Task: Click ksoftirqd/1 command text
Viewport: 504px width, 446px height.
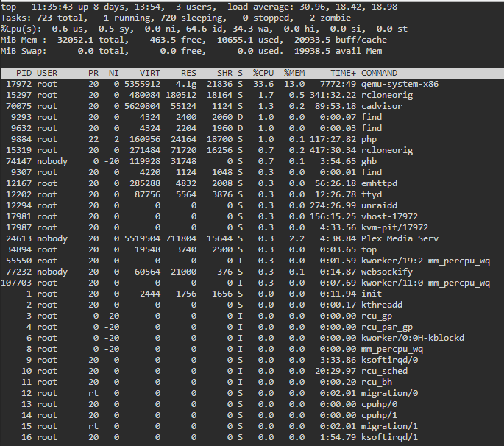Action: [389, 437]
